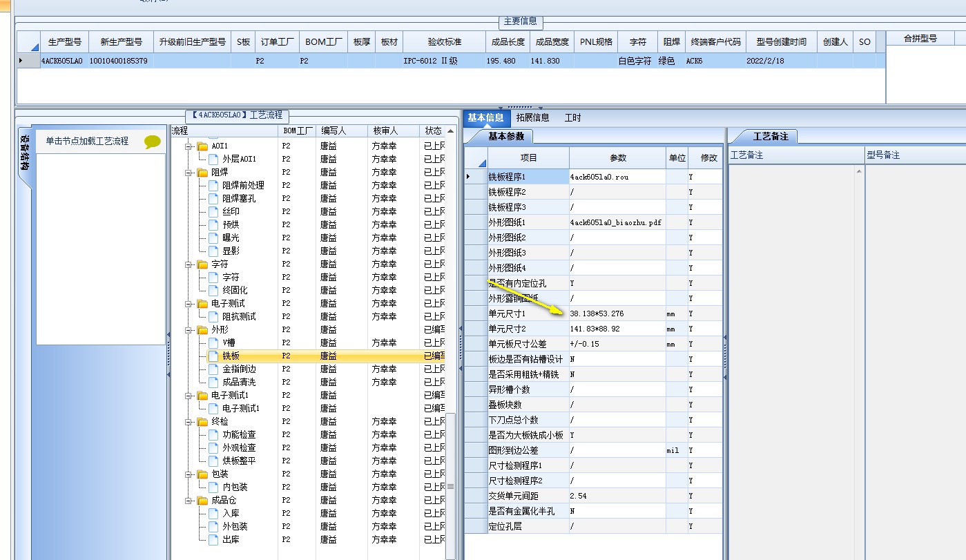The width and height of the screenshot is (966, 560).
Task: Collapse the AOI1 tree node
Action: pyautogui.click(x=189, y=146)
